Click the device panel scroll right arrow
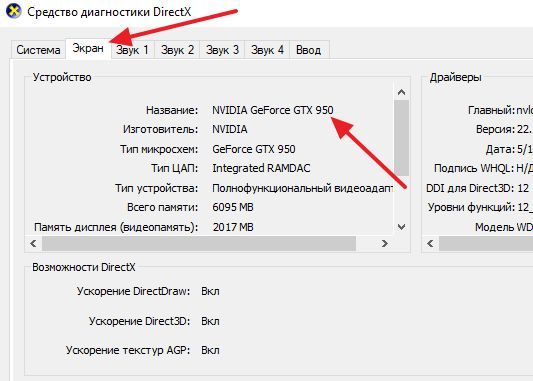This screenshot has height=381, width=533. pyautogui.click(x=384, y=243)
